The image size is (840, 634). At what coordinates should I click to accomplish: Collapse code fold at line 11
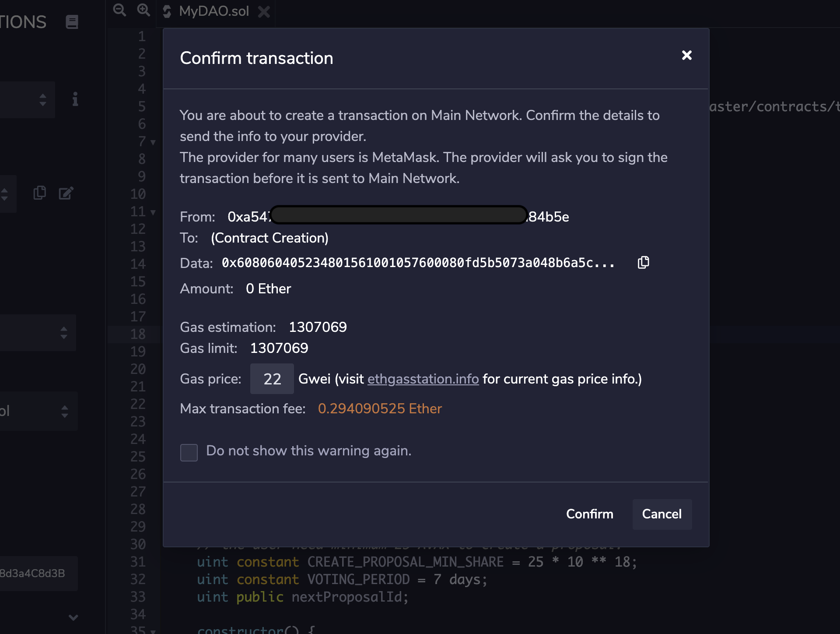153,212
